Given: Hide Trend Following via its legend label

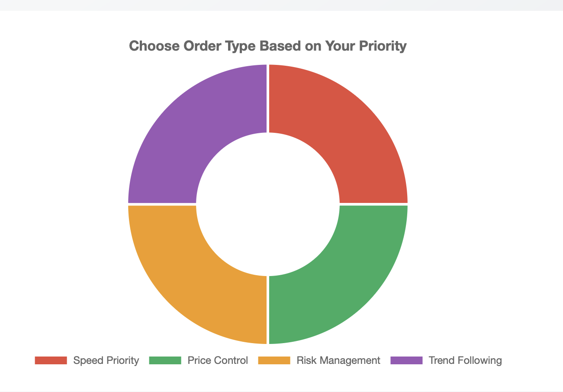Looking at the screenshot, I should 465,360.
